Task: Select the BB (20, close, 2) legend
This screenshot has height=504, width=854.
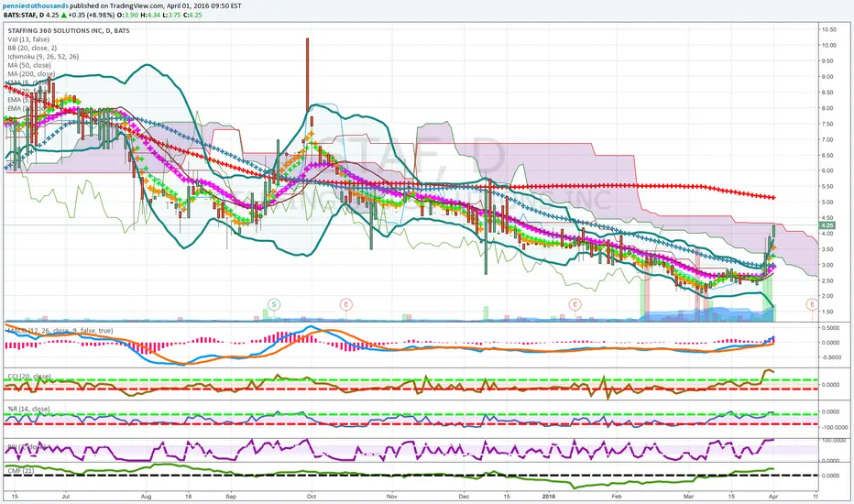Action: pyautogui.click(x=32, y=48)
